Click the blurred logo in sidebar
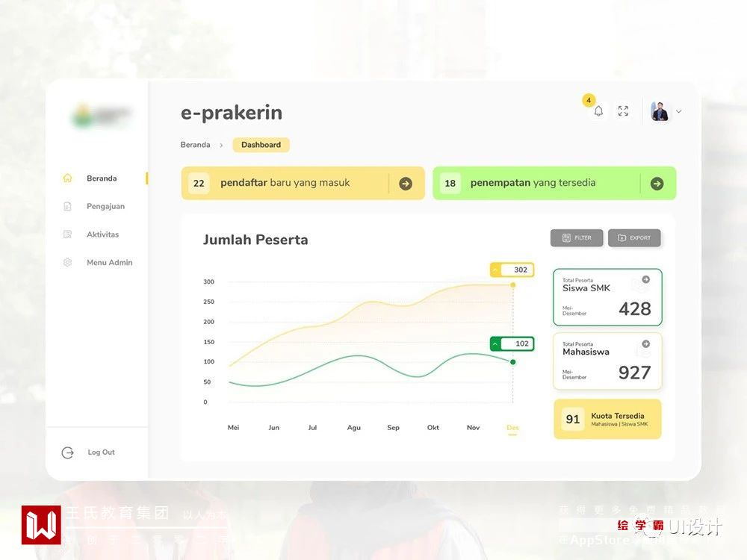The height and width of the screenshot is (560, 747). pos(101,115)
